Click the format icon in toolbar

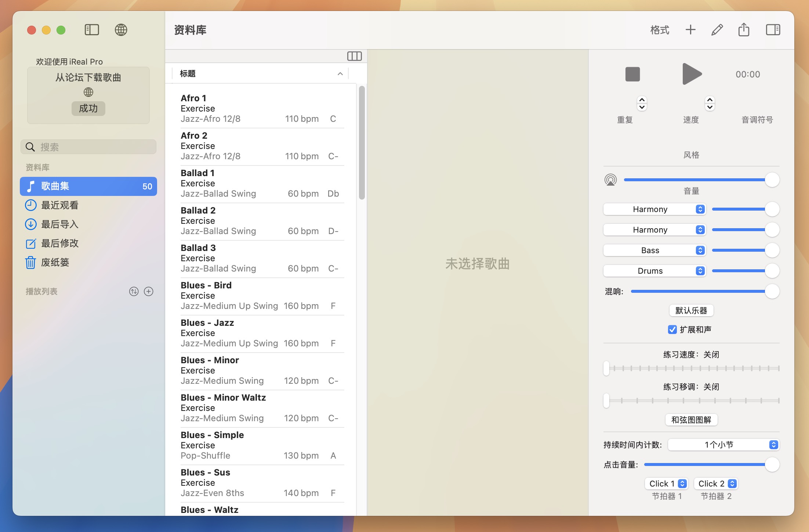coord(659,30)
